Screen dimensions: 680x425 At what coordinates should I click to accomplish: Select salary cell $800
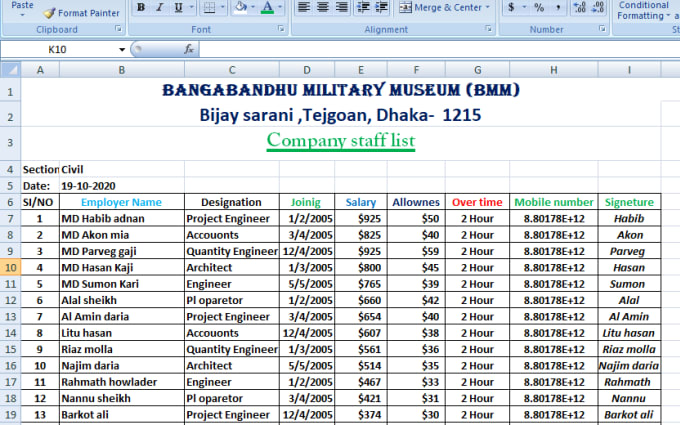361,268
